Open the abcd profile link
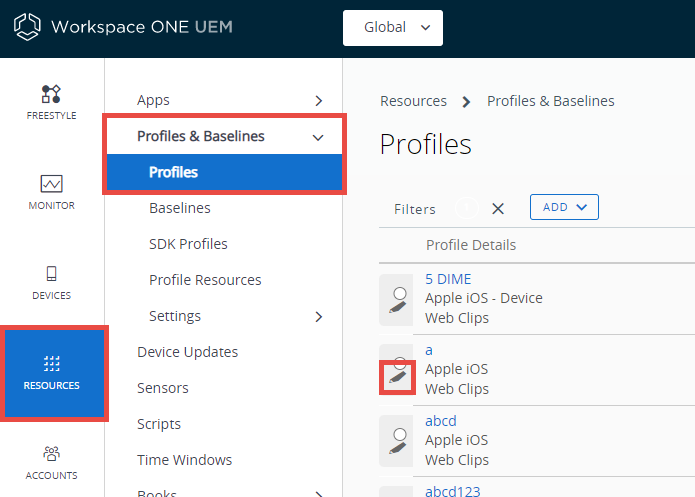Image resolution: width=695 pixels, height=497 pixels. pos(441,421)
